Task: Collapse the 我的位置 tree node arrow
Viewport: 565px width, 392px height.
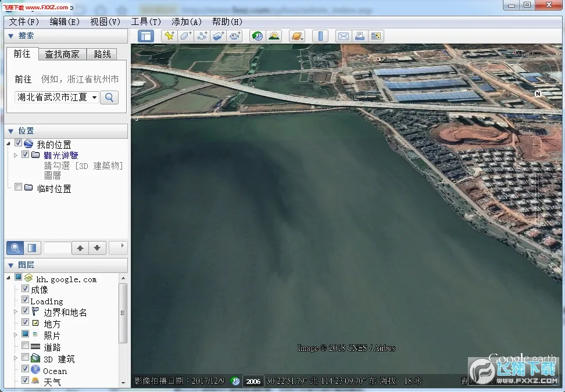Action: tap(9, 143)
